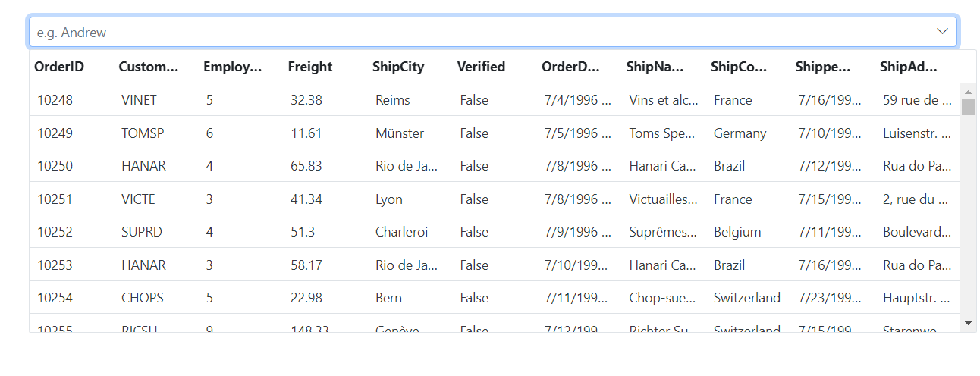The height and width of the screenshot is (376, 980).
Task: Select the SUPRD row from Charleroi
Action: (495, 232)
